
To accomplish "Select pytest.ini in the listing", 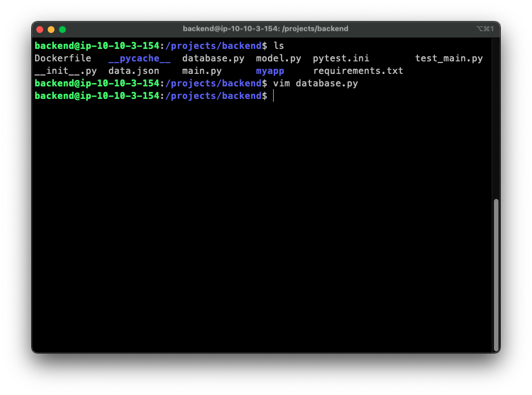I will point(341,58).
